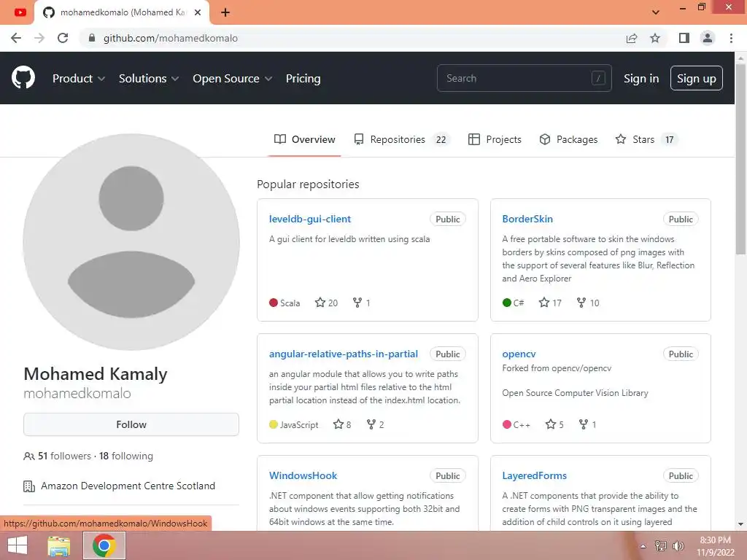Image resolution: width=747 pixels, height=560 pixels.
Task: Open the Windows Start menu
Action: pos(18,545)
